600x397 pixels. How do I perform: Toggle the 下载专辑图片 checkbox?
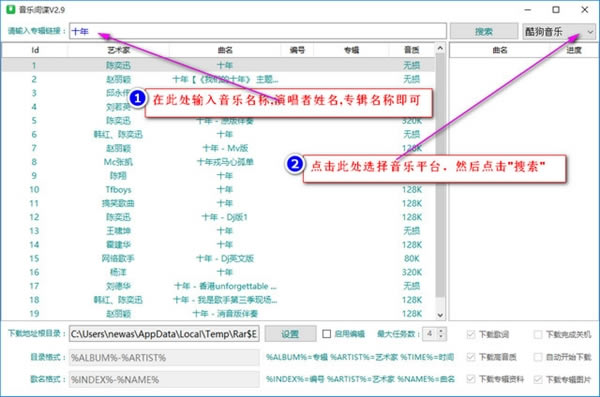[x=538, y=379]
